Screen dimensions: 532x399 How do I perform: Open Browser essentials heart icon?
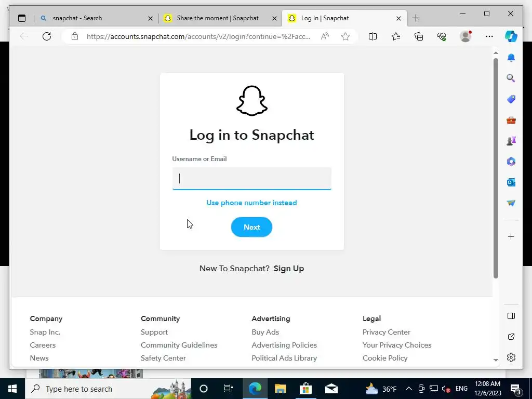point(442,36)
